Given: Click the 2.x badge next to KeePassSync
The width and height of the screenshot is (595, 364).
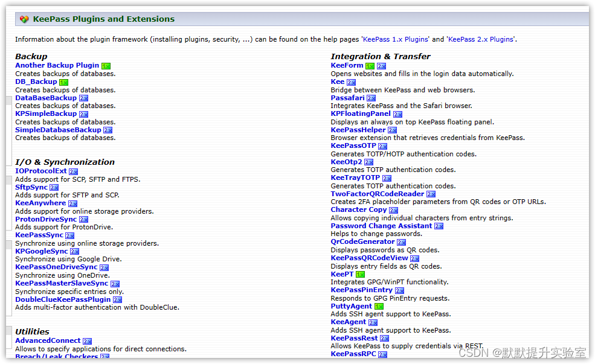Looking at the screenshot, I should point(70,235).
